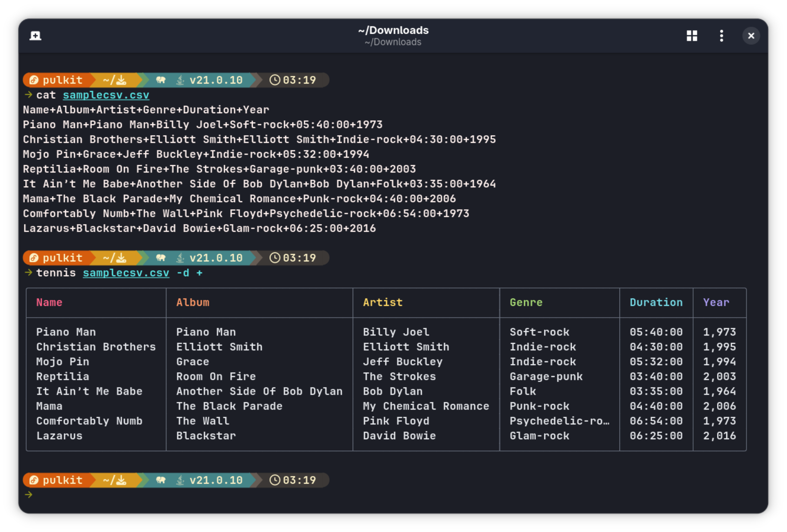Click the clock icon in the bottom prompt
The image size is (787, 532).
tap(274, 480)
